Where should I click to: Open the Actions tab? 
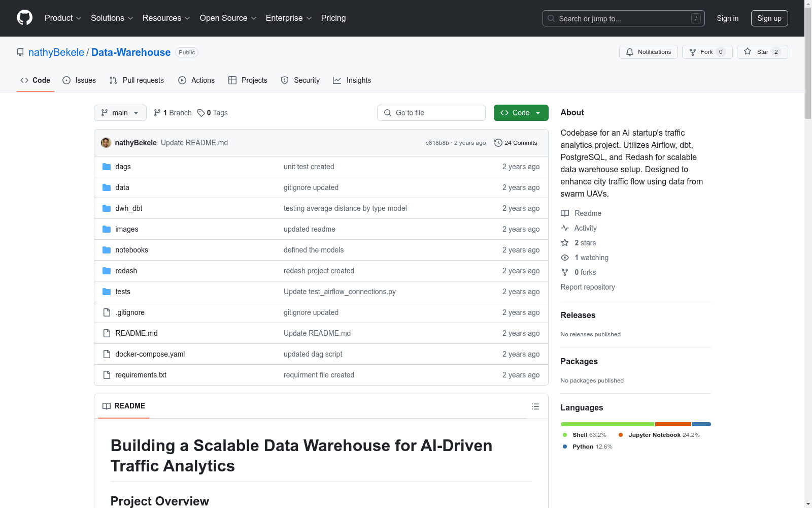point(196,80)
